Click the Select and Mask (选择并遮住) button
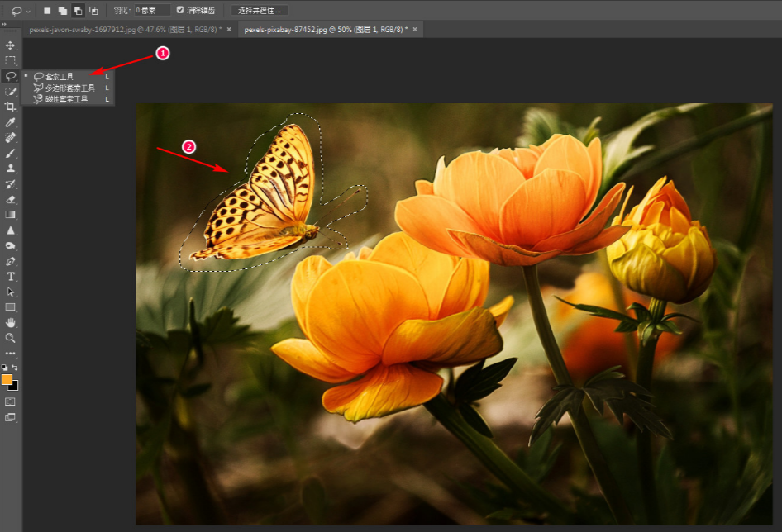The image size is (782, 532). coord(260,10)
